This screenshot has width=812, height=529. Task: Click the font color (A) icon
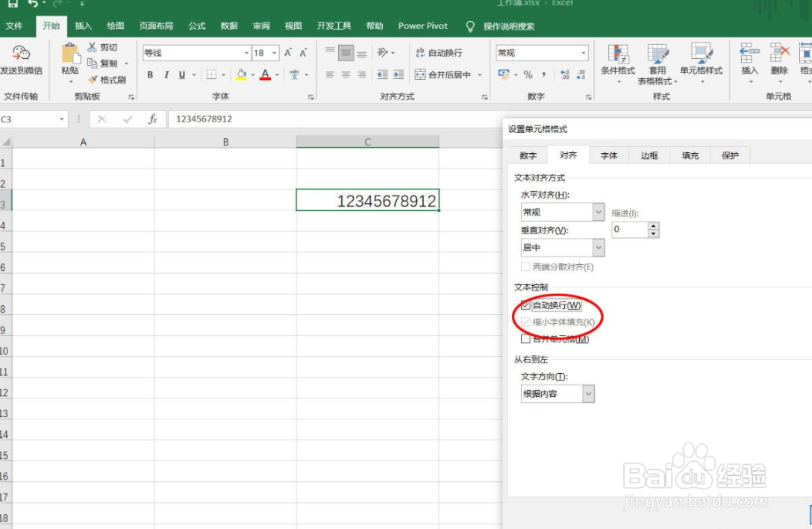point(265,75)
